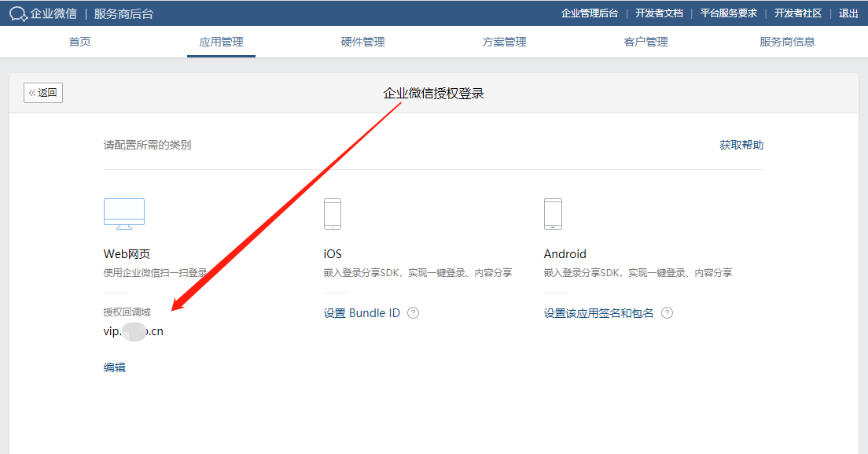Open the 硬件管理 tab

[362, 42]
